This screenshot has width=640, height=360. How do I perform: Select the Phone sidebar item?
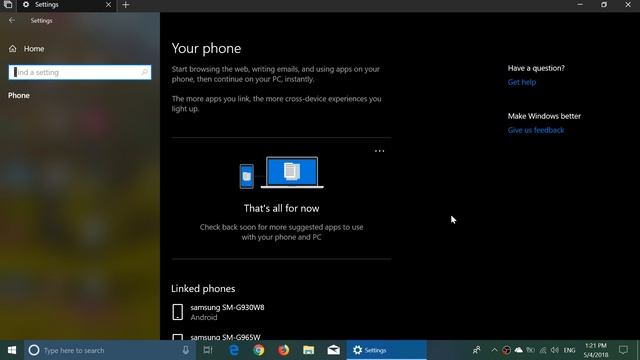click(x=19, y=95)
